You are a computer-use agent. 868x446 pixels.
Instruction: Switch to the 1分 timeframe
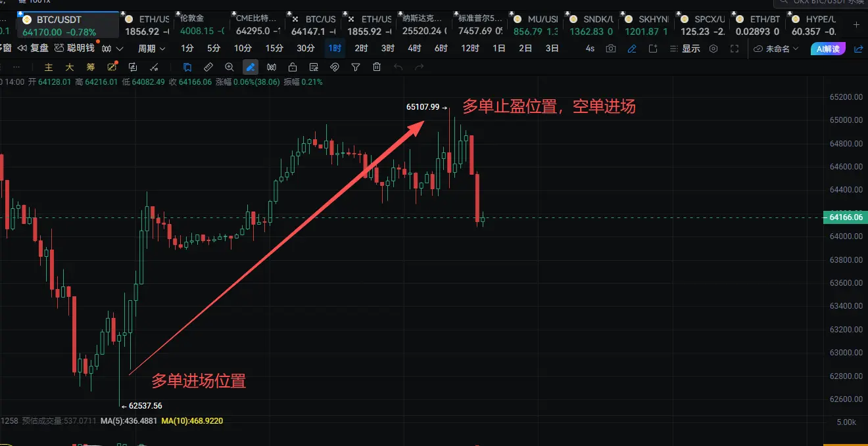(x=187, y=48)
